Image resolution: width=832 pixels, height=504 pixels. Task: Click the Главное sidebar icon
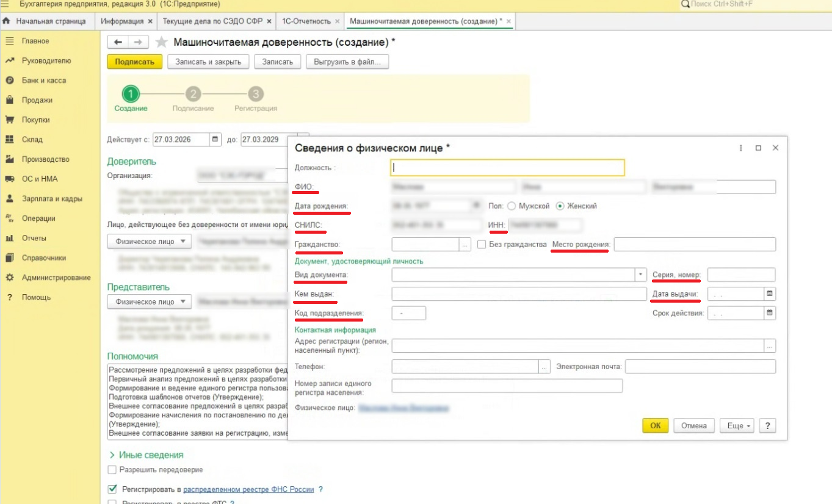tap(10, 41)
